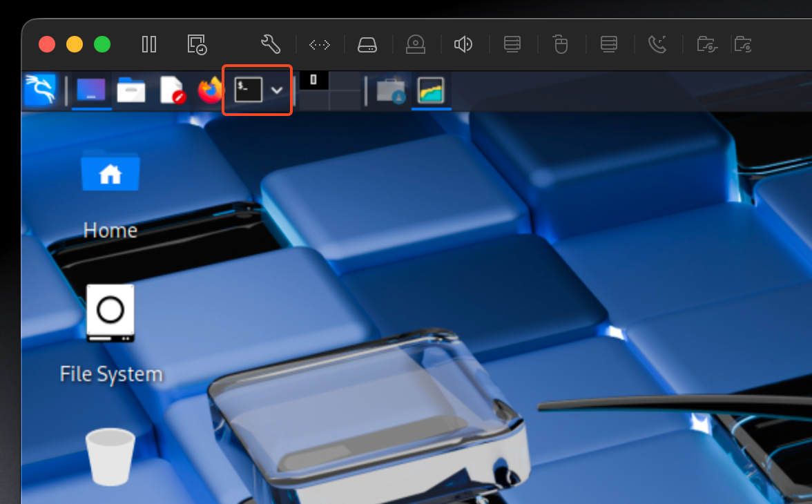This screenshot has height=504, width=812.
Task: Click the purple show-desktop icon in Kali panel
Action: pyautogui.click(x=91, y=90)
